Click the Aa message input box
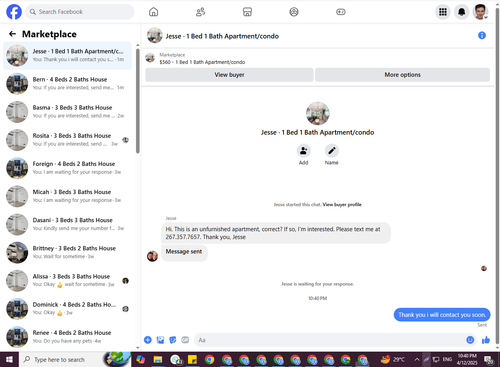 point(330,340)
